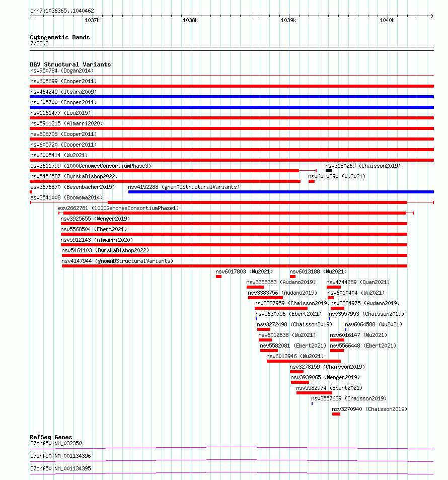This screenshot has height=480, width=448.
Task: Select nsv3557953 (Chaisson2019) label
Action: pos(366,314)
